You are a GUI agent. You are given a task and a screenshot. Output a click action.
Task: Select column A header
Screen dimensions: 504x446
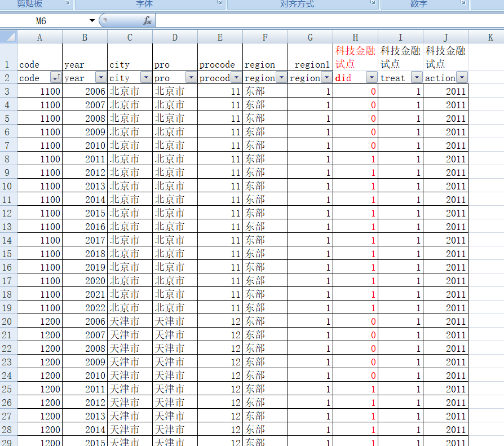pyautogui.click(x=39, y=37)
